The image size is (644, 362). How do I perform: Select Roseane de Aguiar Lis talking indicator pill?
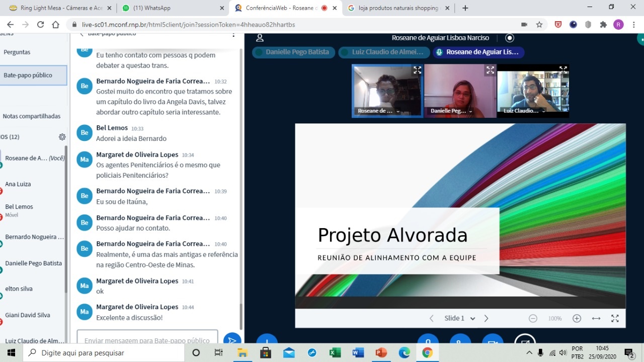tap(478, 52)
